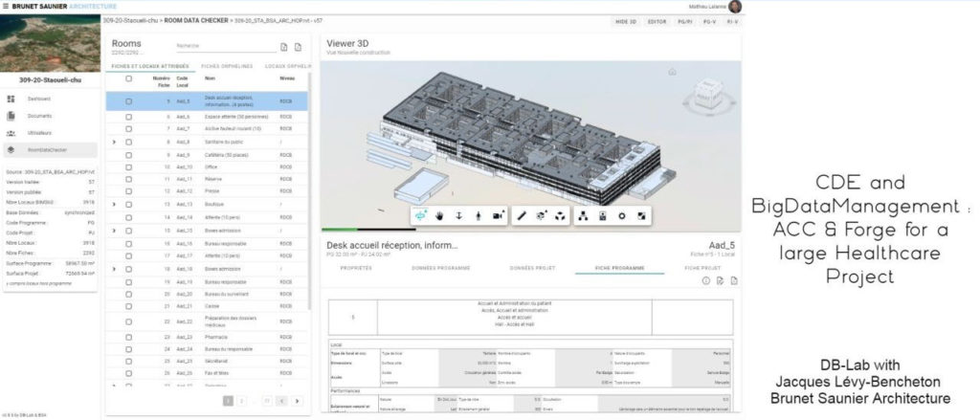Viewport: 980px width, 420px height.
Task: Open RoomDataChecker in the sidebar
Action: (x=50, y=150)
